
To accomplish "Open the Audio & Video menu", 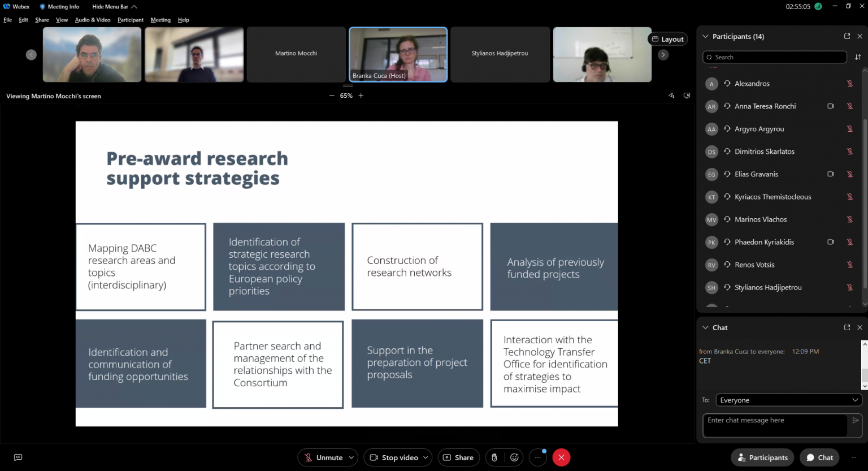I will (93, 20).
